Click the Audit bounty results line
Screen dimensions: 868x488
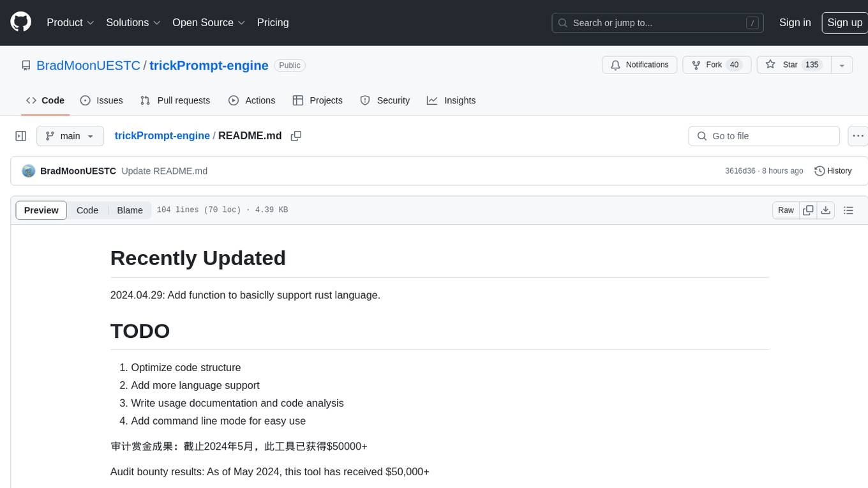point(270,472)
